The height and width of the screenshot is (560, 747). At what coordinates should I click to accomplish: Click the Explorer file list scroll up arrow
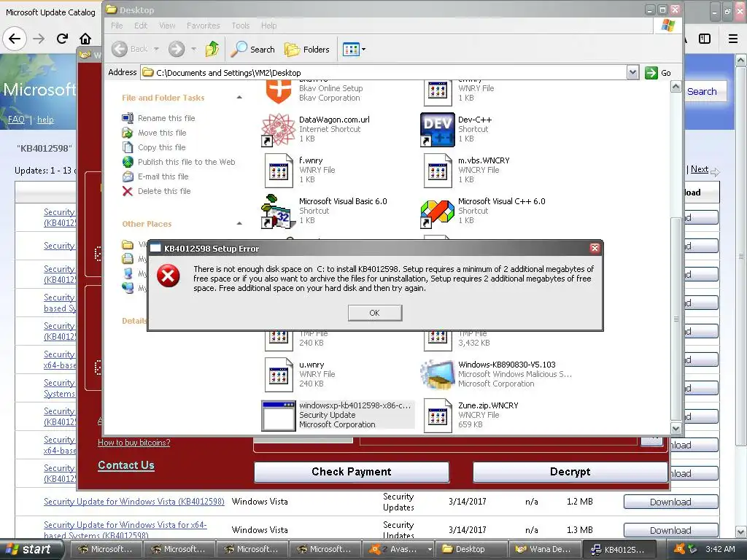click(x=676, y=87)
